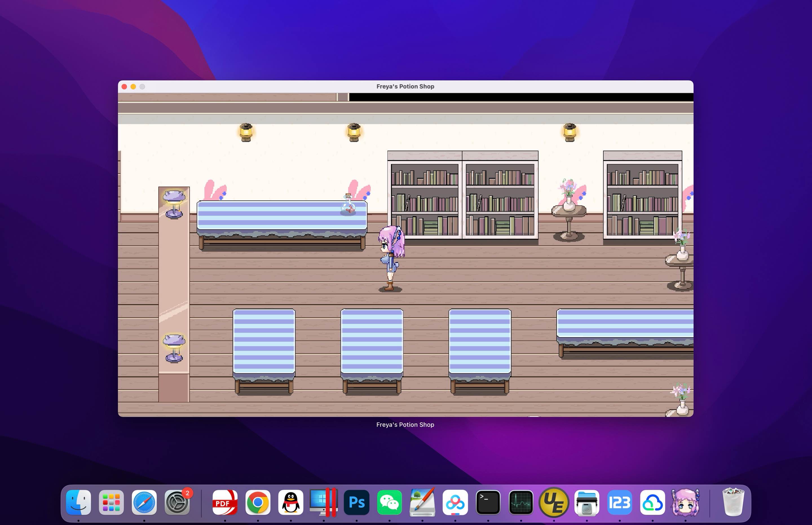Viewport: 812px width, 525px height.
Task: Click the wall lantern above the potion bottle
Action: click(354, 132)
